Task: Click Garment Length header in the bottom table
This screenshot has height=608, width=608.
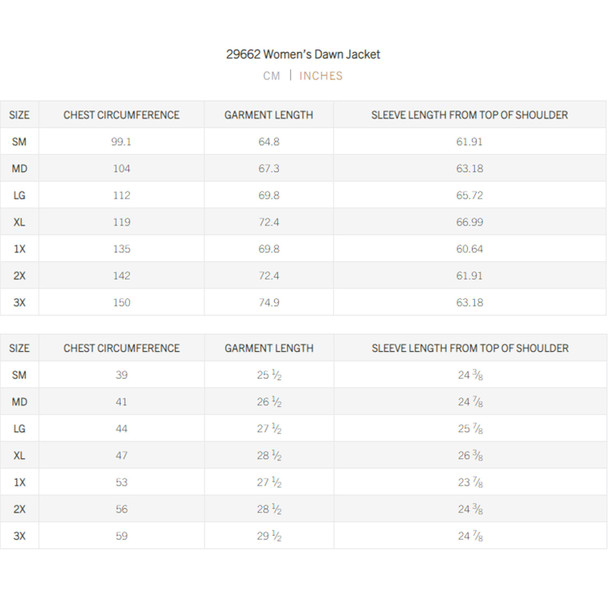Action: (x=268, y=348)
